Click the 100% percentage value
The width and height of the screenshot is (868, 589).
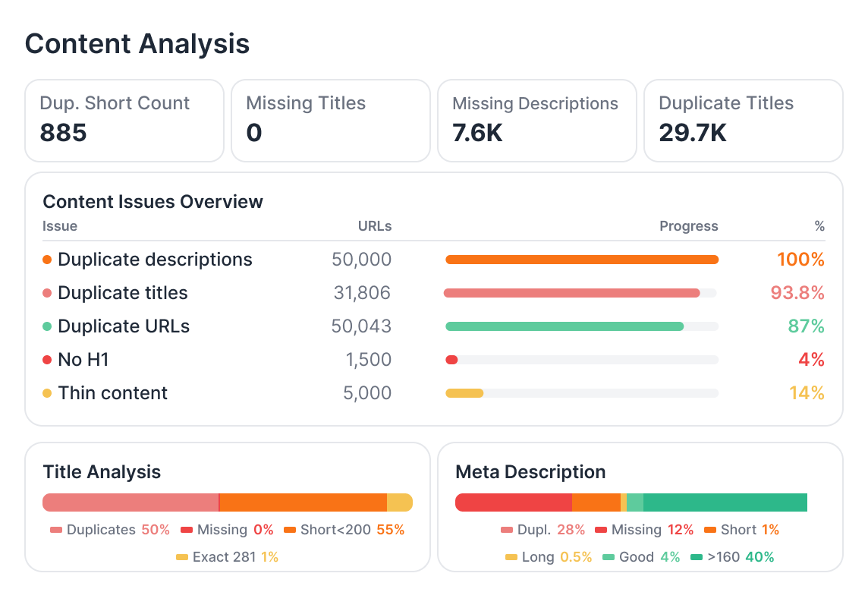coord(800,259)
